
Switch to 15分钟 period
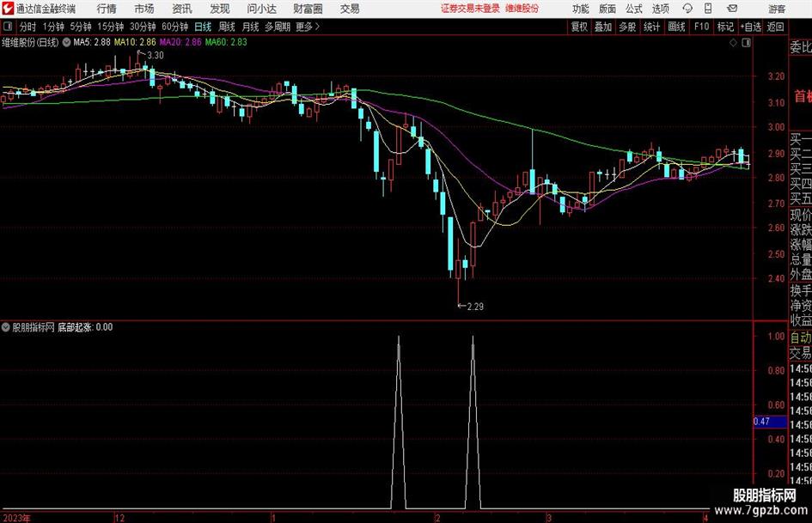[110, 27]
